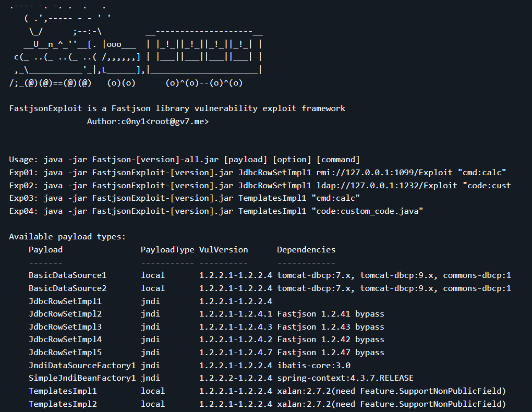Image resolution: width=532 pixels, height=412 pixels.
Task: Select payload name 'JdbcRowSetImpl3'
Action: pyautogui.click(x=65, y=327)
